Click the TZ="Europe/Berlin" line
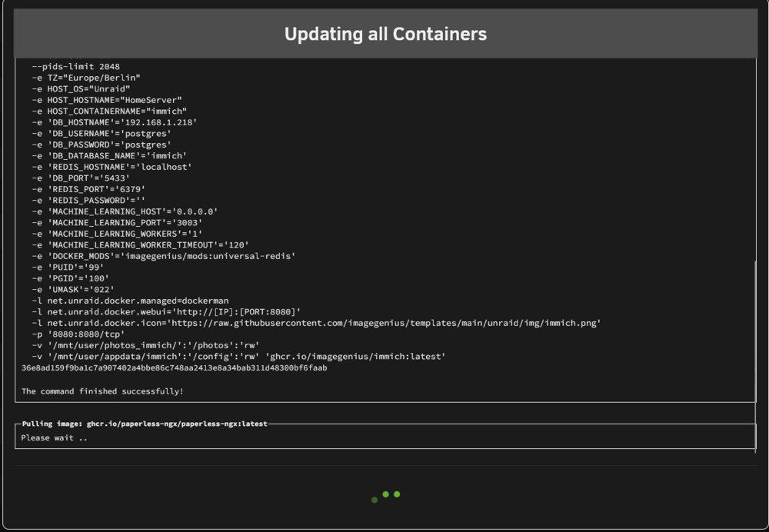Viewport: 769px width, 532px height. click(86, 78)
